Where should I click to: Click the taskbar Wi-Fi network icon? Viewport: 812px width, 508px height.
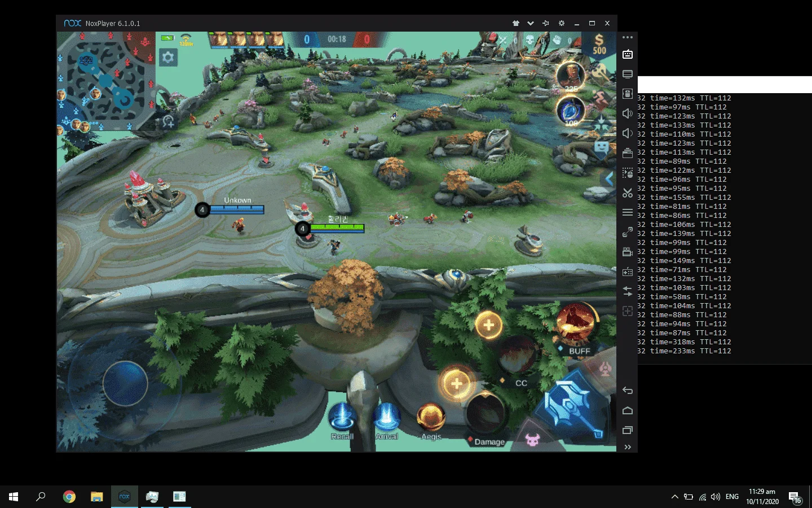(x=702, y=497)
